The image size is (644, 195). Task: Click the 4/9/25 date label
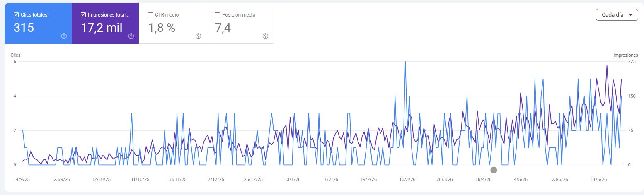coord(23,179)
